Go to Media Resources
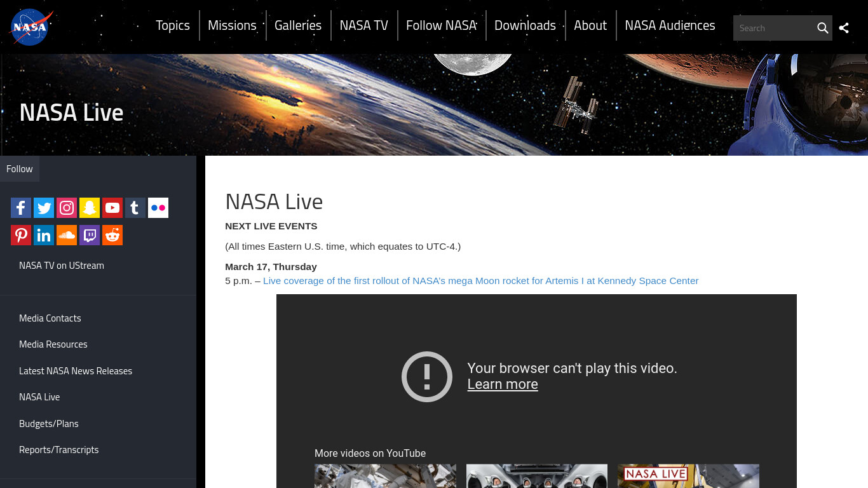This screenshot has height=488, width=868. pos(53,344)
